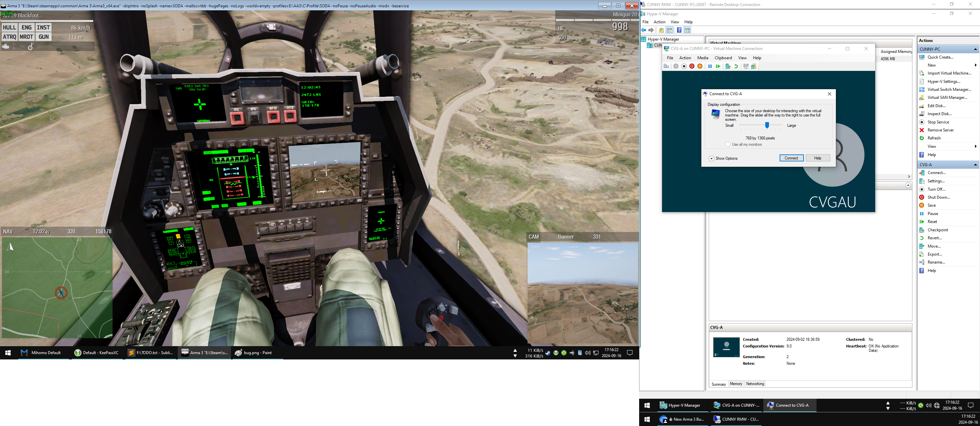
Task: Click Back arrow in Hyper-V Manager toolbar
Action: point(644,30)
